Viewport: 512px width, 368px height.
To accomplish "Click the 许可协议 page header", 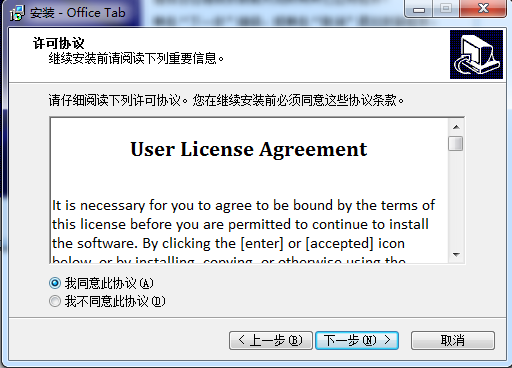I will coord(59,43).
